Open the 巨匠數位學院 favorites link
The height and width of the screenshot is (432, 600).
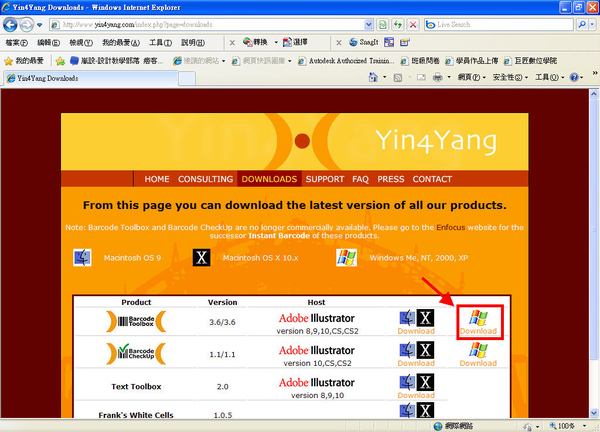pos(530,61)
